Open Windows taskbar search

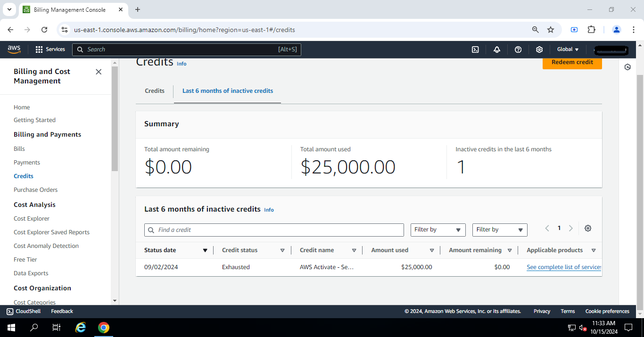click(x=34, y=328)
